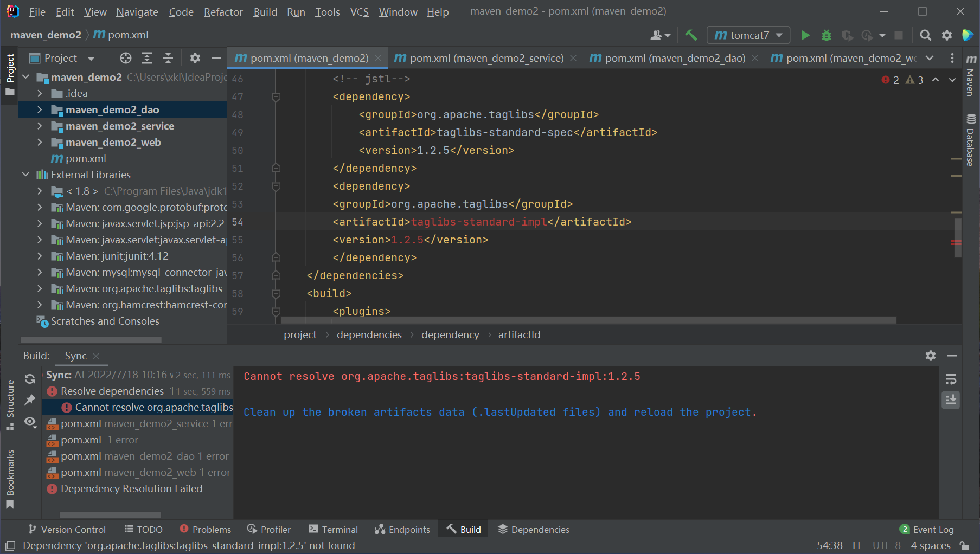
Task: Reload Maven sync in Build panel
Action: tap(30, 379)
